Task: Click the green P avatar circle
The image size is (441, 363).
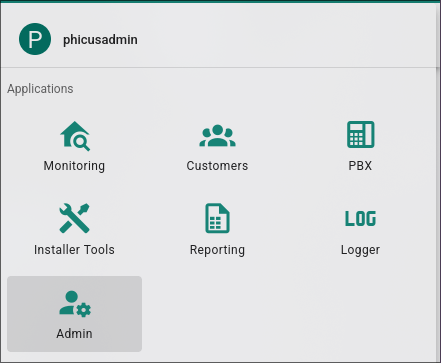Action: (x=35, y=39)
